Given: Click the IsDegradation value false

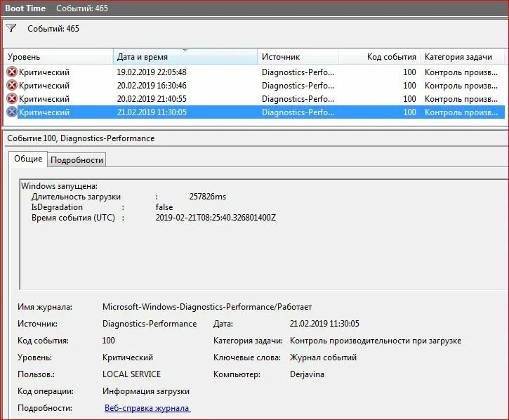Looking at the screenshot, I should [x=164, y=207].
